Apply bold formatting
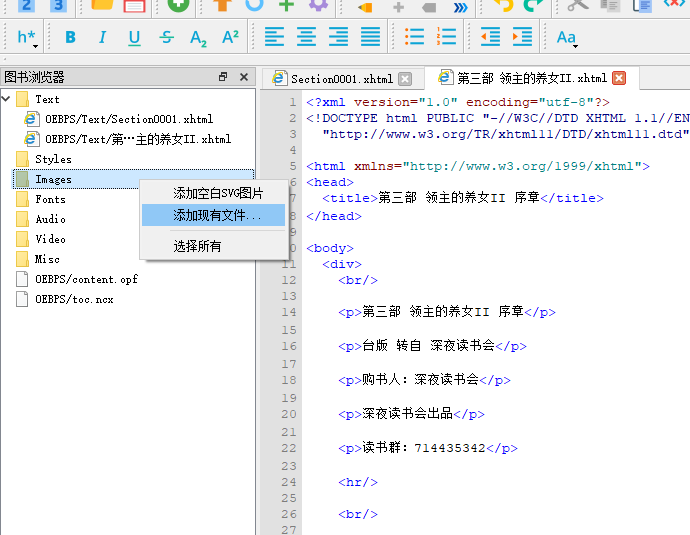This screenshot has width=690, height=535. [x=70, y=37]
